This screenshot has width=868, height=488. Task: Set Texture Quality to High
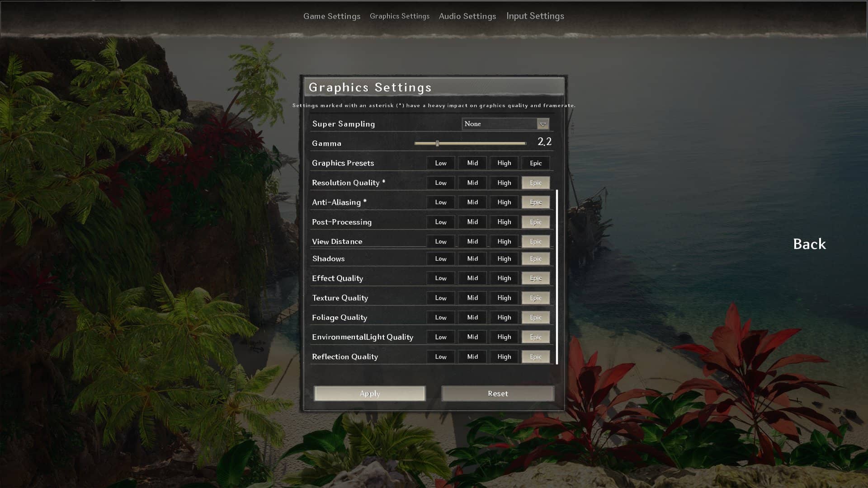click(504, 298)
